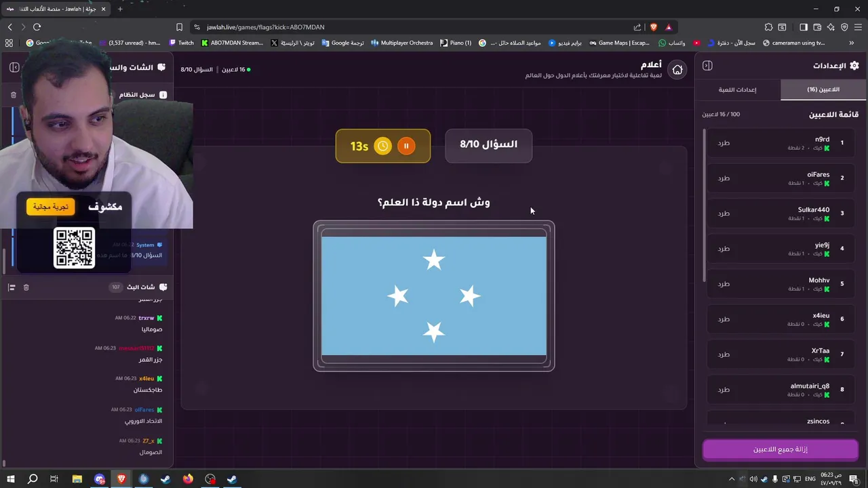Viewport: 868px width, 488px height.
Task: Open Windows taskbar search
Action: pos(32,479)
